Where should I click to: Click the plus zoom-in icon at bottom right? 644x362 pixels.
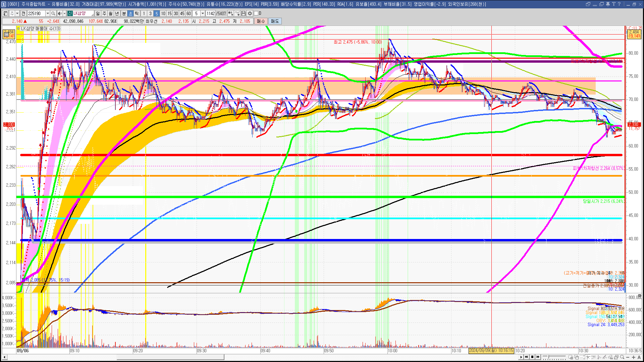[x=633, y=357]
